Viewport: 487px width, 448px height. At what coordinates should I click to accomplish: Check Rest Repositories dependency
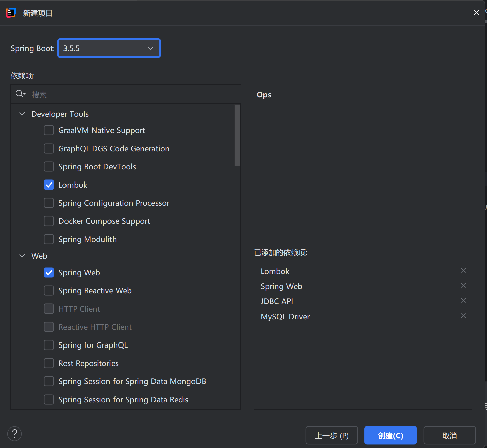[x=49, y=363]
